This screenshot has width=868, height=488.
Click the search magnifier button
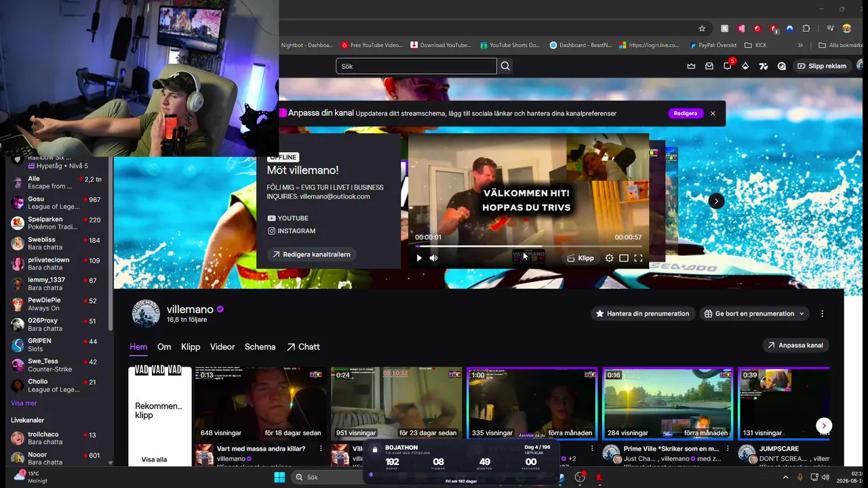click(505, 66)
